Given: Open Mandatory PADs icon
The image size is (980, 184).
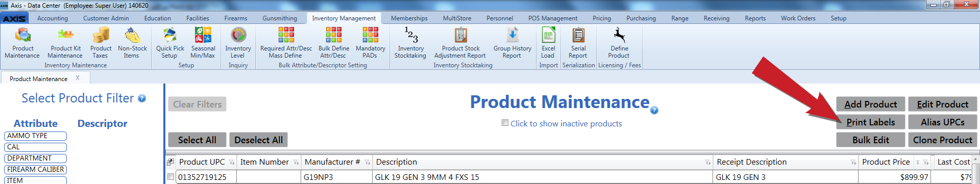Looking at the screenshot, I should [370, 43].
